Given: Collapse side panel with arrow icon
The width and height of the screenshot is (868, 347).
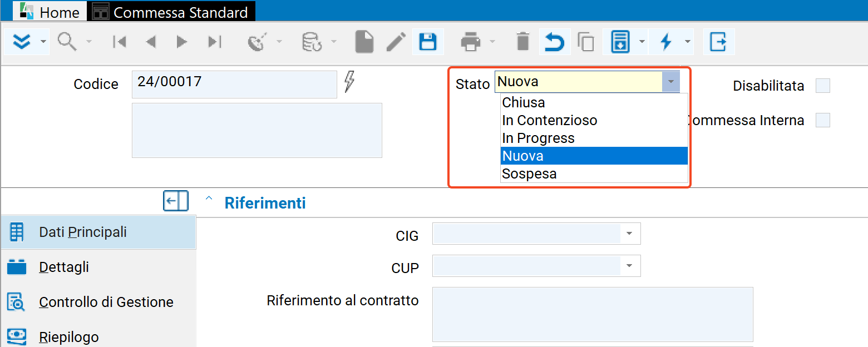Looking at the screenshot, I should coord(176,201).
